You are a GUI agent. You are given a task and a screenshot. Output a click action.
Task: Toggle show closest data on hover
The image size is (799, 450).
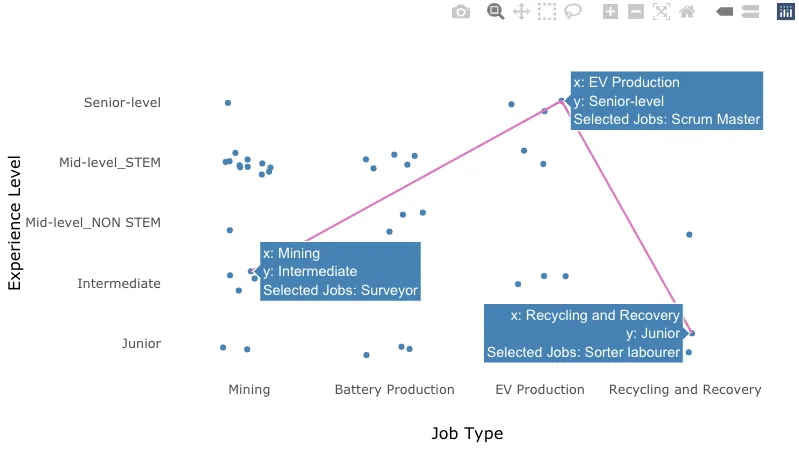click(724, 11)
